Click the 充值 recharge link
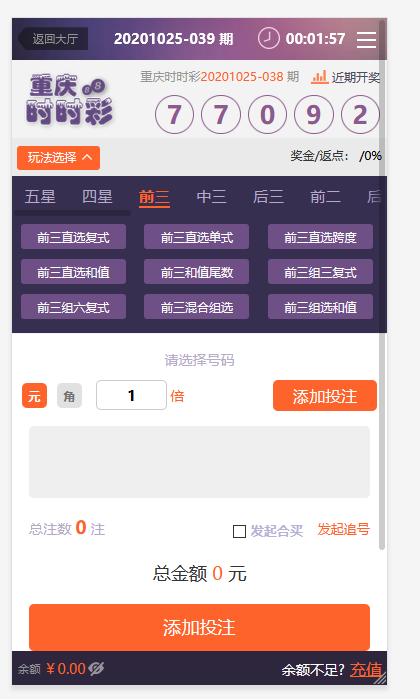 coord(366,669)
